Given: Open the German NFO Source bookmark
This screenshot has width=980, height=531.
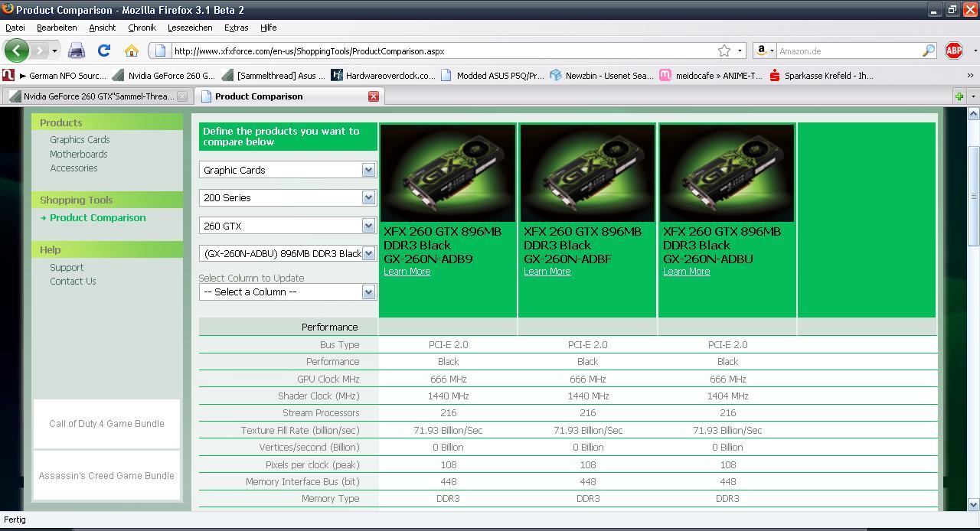Looking at the screenshot, I should [54, 75].
